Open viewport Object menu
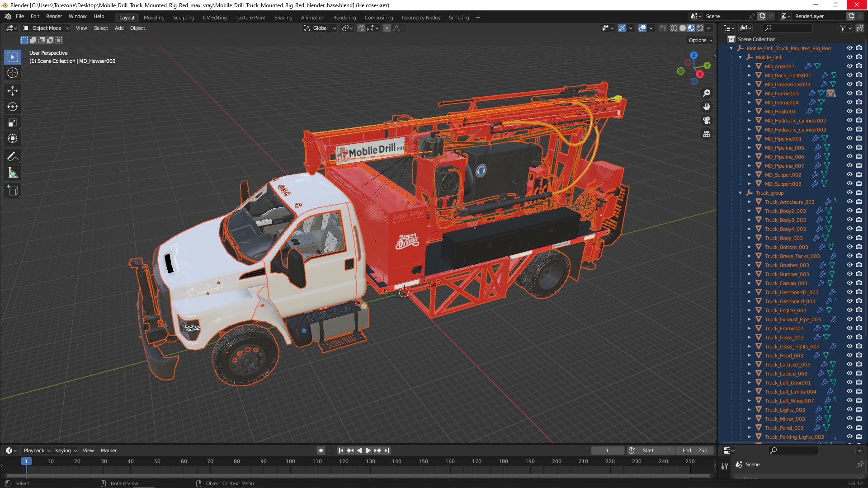This screenshot has height=488, width=868. point(137,28)
